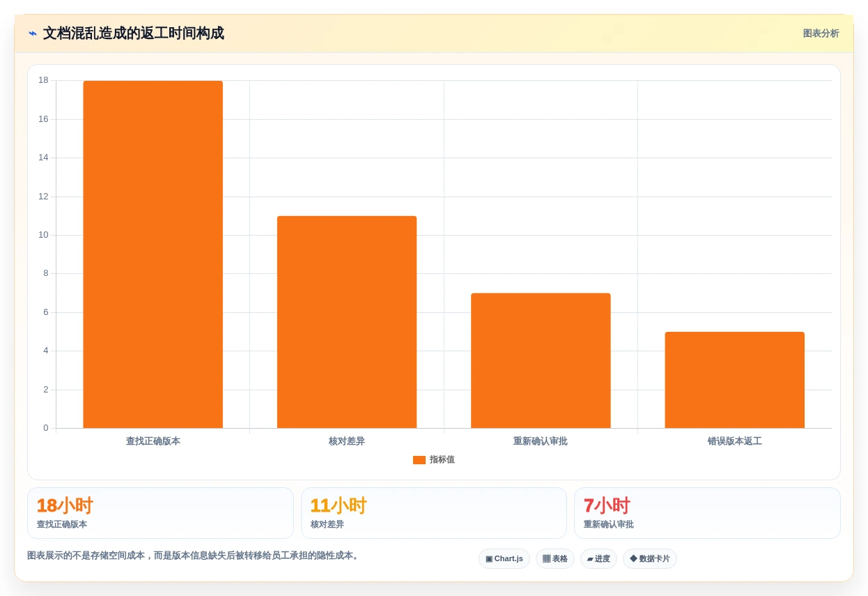Select the 数据卡片 tag chip
Viewport: 868px width, 596px height.
tap(650, 559)
